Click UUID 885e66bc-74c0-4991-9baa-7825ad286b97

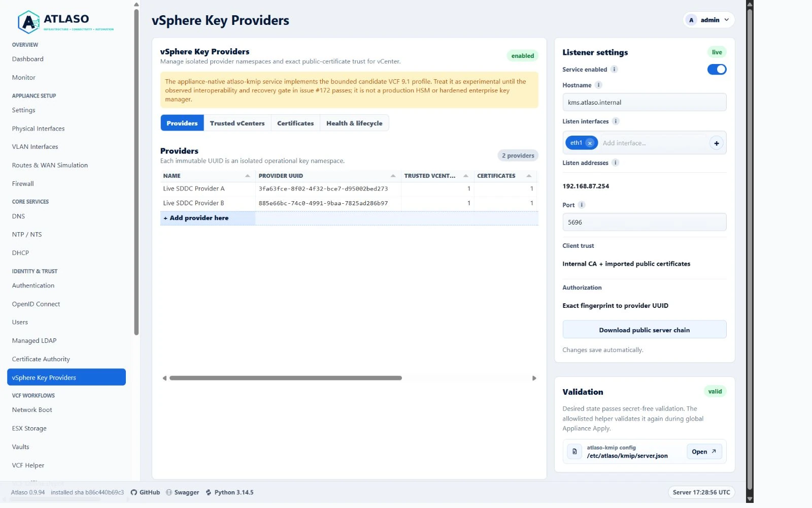[323, 203]
